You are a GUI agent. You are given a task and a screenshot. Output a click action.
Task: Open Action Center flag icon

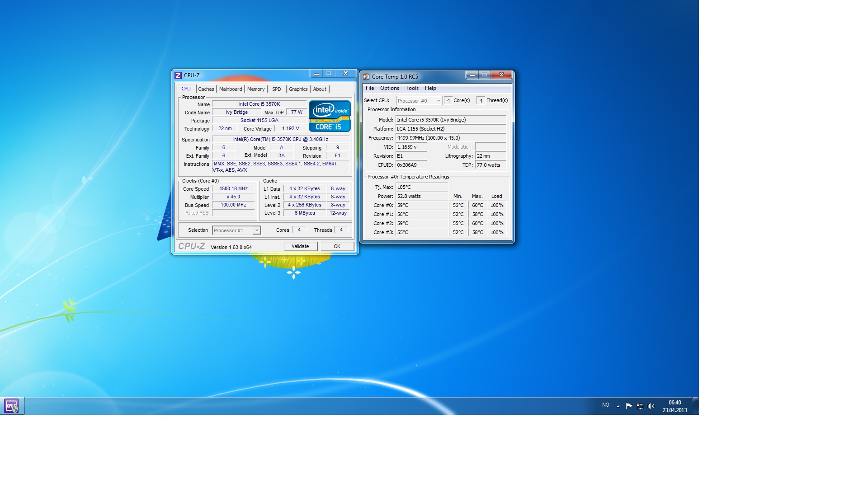click(629, 406)
